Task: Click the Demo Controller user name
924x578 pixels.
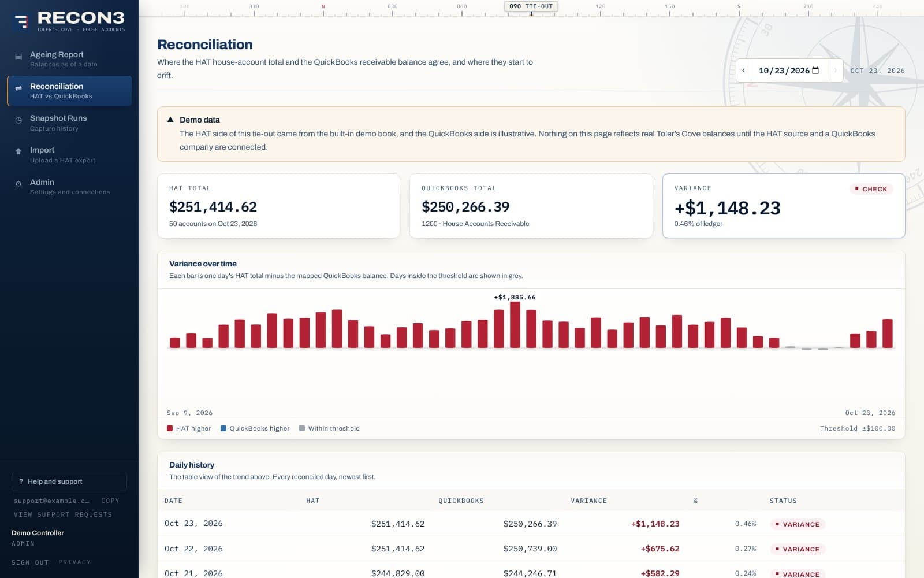Action: point(38,533)
